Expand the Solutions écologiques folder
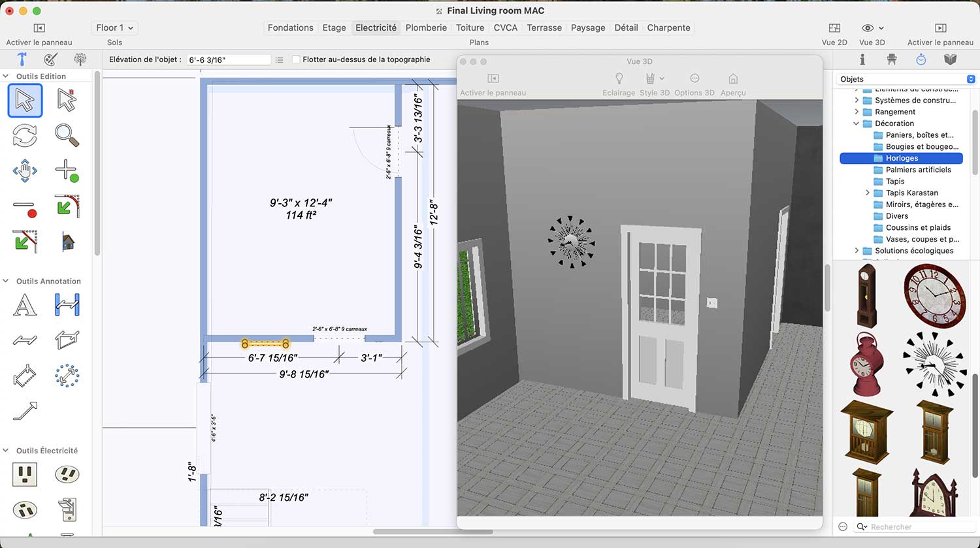The image size is (980, 548). tap(857, 251)
